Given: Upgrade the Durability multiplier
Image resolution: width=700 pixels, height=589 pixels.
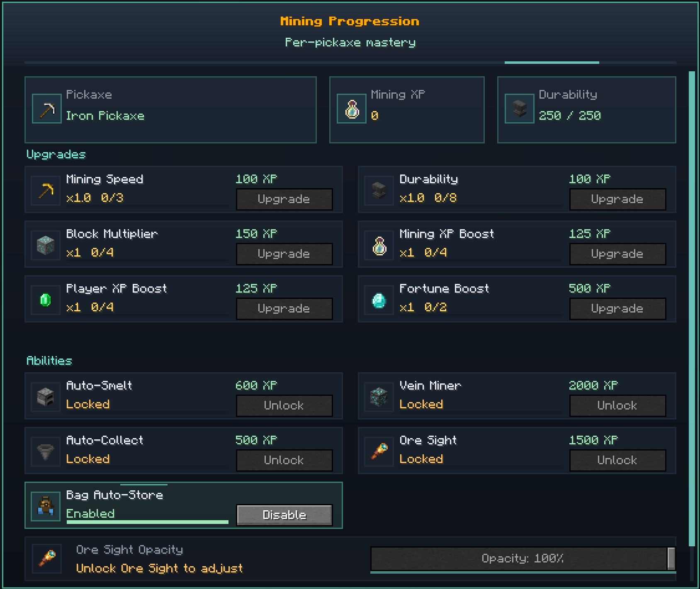Looking at the screenshot, I should pyautogui.click(x=618, y=199).
